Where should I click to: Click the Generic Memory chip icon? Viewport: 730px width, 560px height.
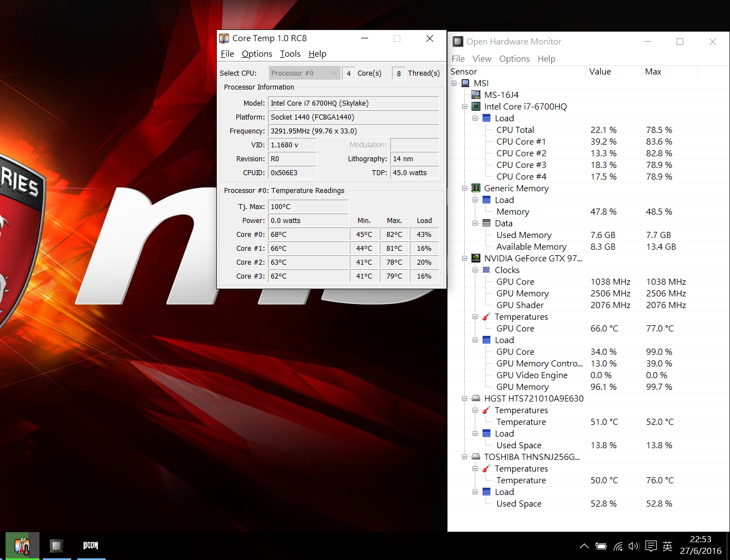pyautogui.click(x=476, y=189)
